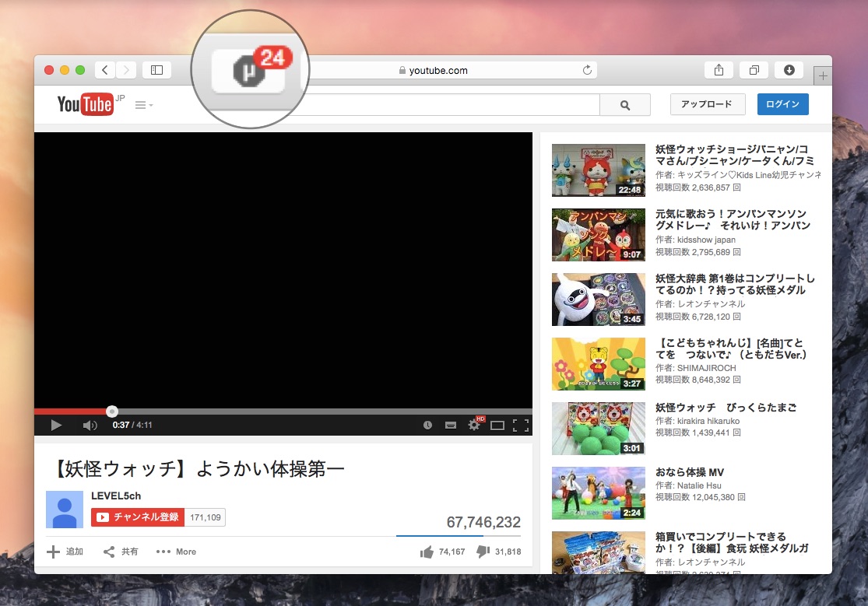Open LEVEL5ch channel avatar
This screenshot has height=606, width=868.
(x=65, y=510)
